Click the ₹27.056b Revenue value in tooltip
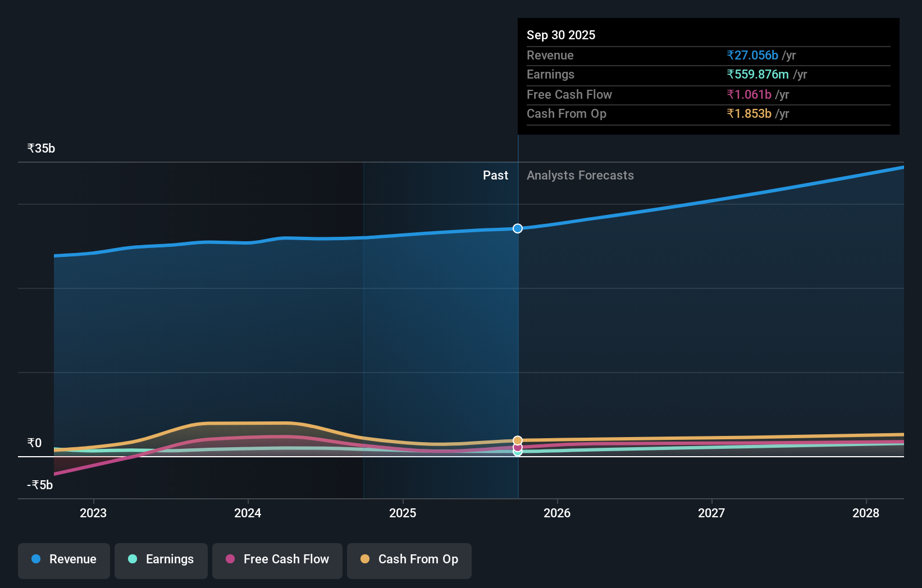This screenshot has width=922, height=588. pyautogui.click(x=753, y=55)
